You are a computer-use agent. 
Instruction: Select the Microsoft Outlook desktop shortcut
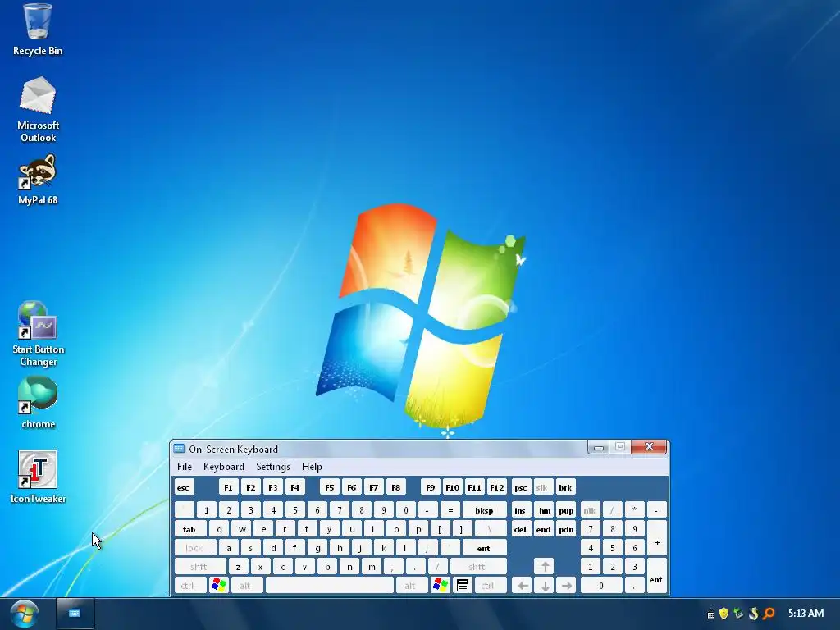(x=38, y=109)
